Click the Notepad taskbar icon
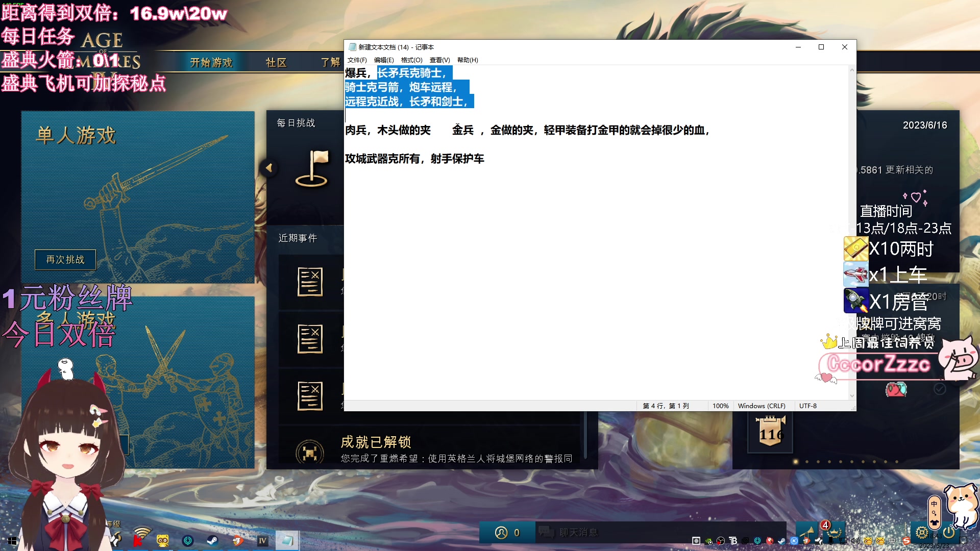The image size is (980, 551). [x=287, y=541]
